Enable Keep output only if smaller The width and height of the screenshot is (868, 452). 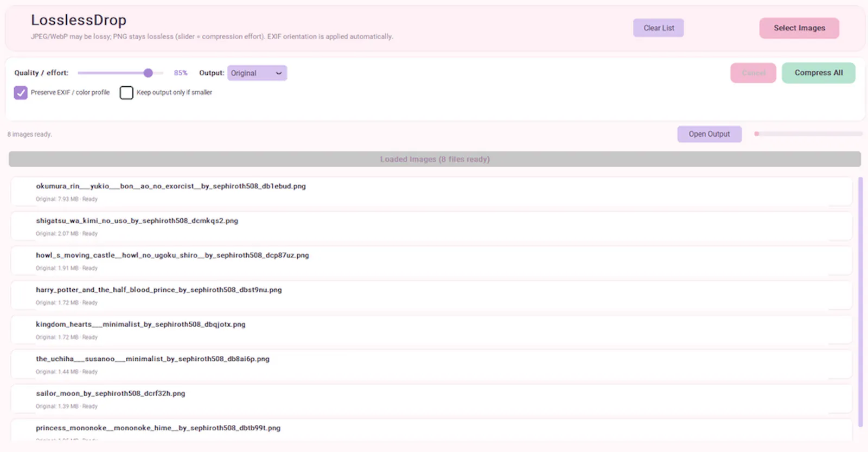(x=126, y=93)
